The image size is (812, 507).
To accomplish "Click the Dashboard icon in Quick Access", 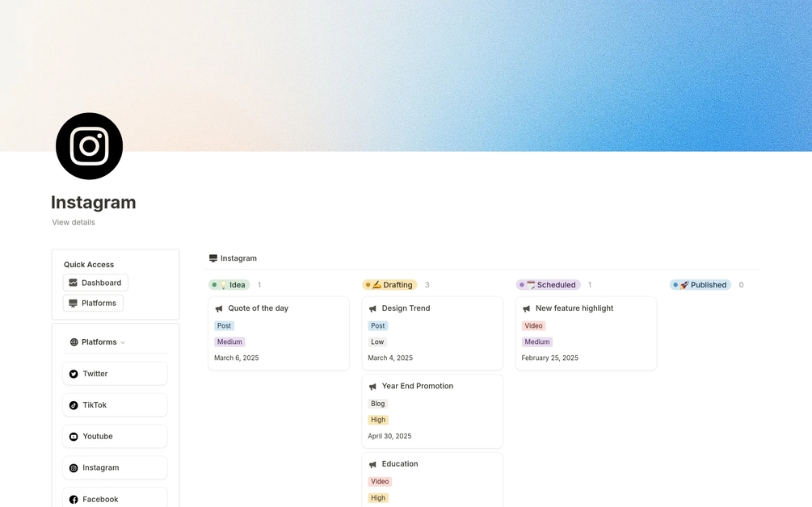I will (x=73, y=283).
